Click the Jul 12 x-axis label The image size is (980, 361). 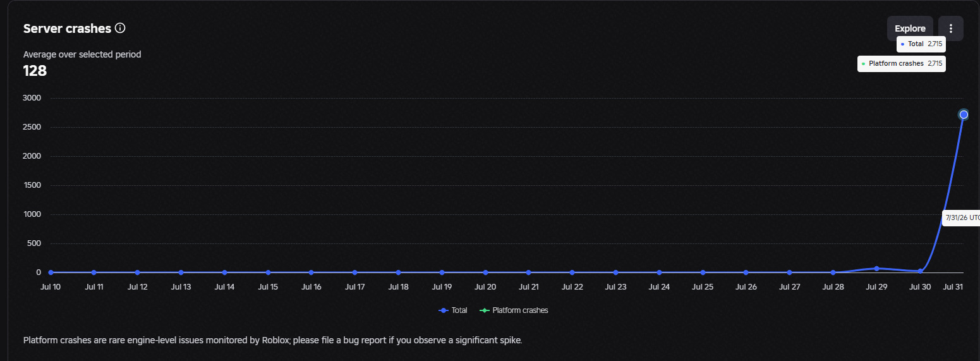coord(138,286)
